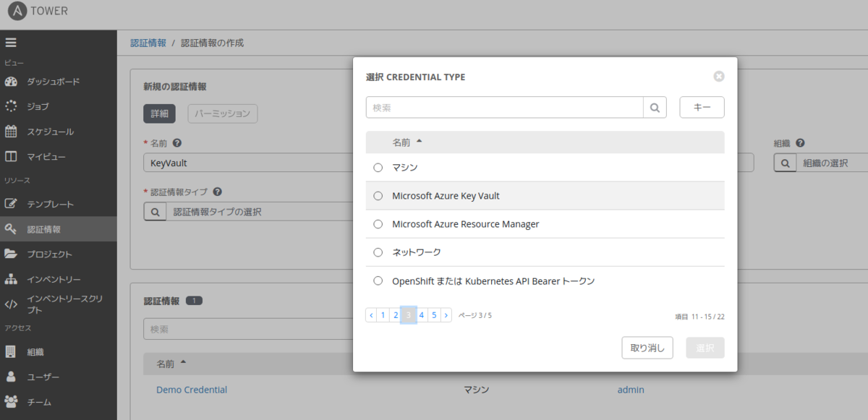Go to next page with right chevron
868x420 pixels.
tap(446, 315)
